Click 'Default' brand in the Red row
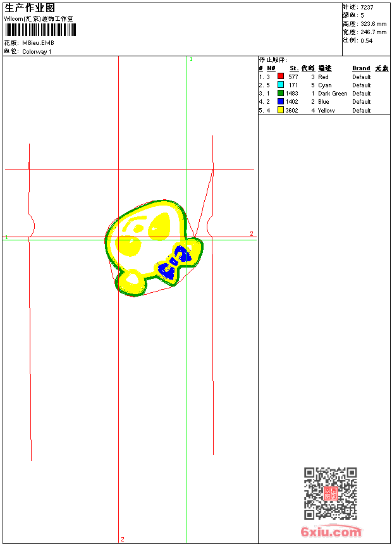Viewport: 392px width, 544px height. click(x=362, y=77)
